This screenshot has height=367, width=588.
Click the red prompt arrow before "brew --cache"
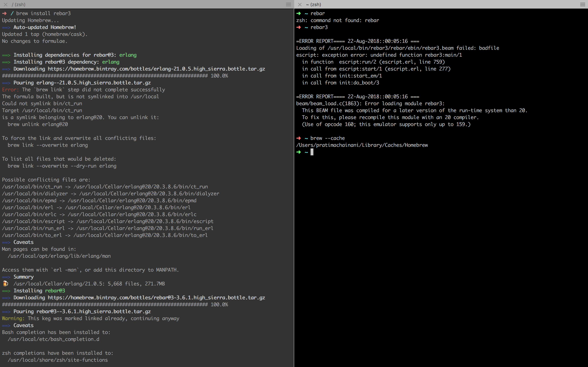299,138
